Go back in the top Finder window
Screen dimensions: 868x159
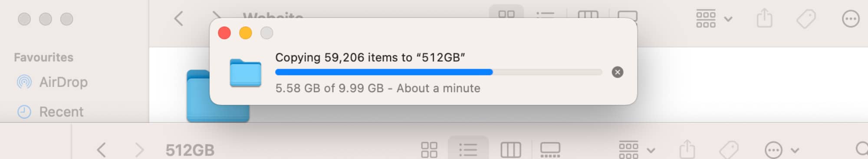pyautogui.click(x=178, y=19)
